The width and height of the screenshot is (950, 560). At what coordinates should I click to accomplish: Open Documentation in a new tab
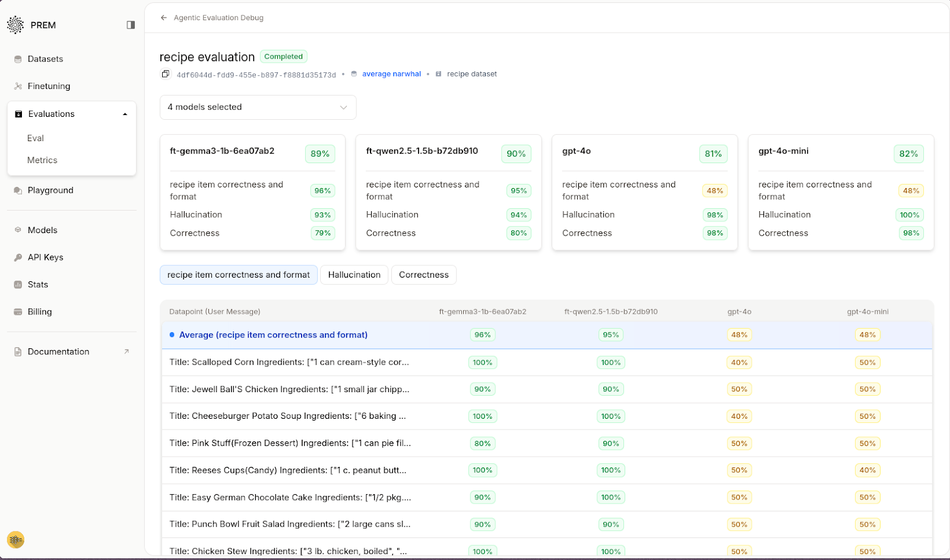(58, 351)
